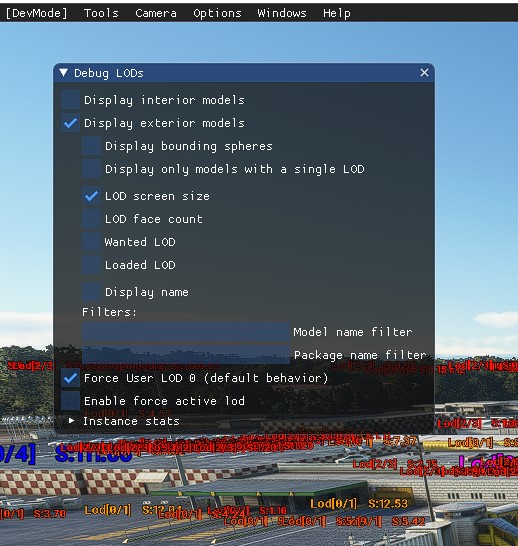518x546 pixels.
Task: Uncheck Force User LOD 0 default behavior
Action: (70, 377)
